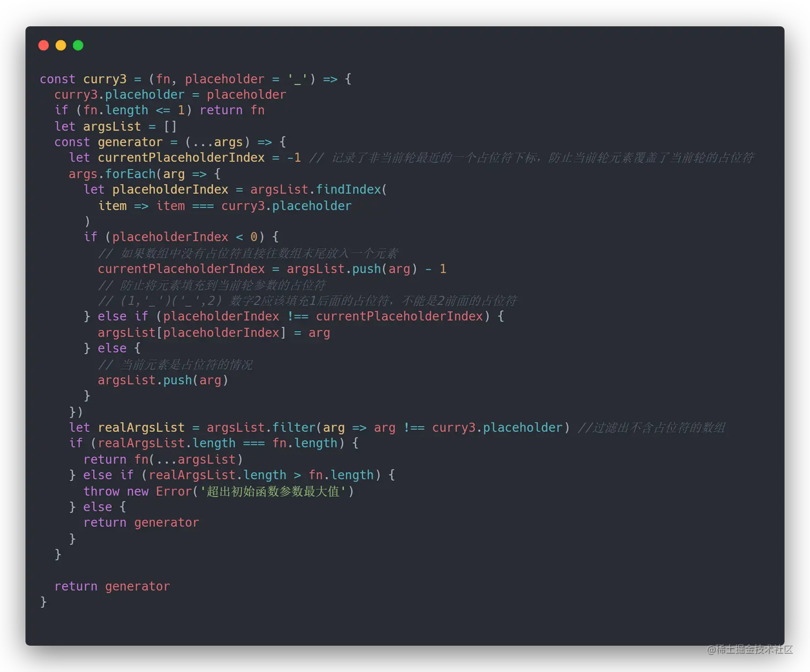Click 'currentPlaceholderIndex = argsList.push(arg) - 1'
The width and height of the screenshot is (810, 672).
272,268
